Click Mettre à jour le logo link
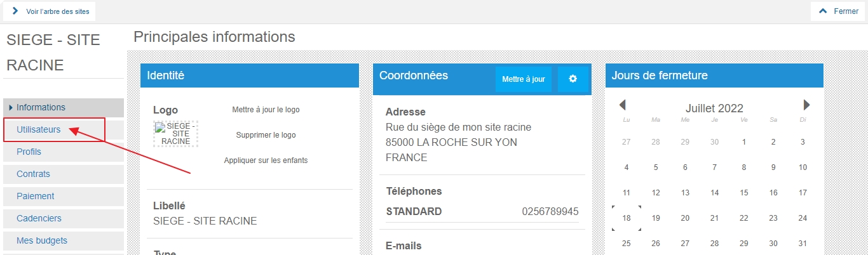Screen dimensions: 868x255 tap(266, 110)
